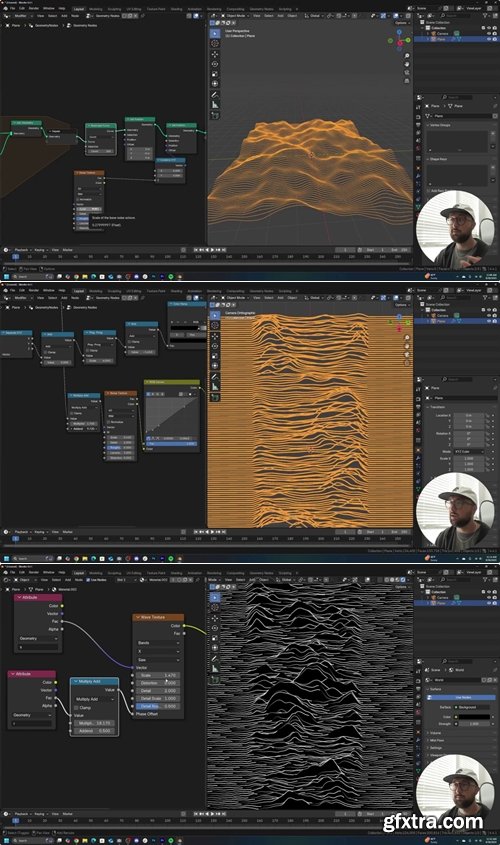Screen dimensions: 500x845
Task: Click frame 1 marker in middle screenshot timeline
Action: 16,538
